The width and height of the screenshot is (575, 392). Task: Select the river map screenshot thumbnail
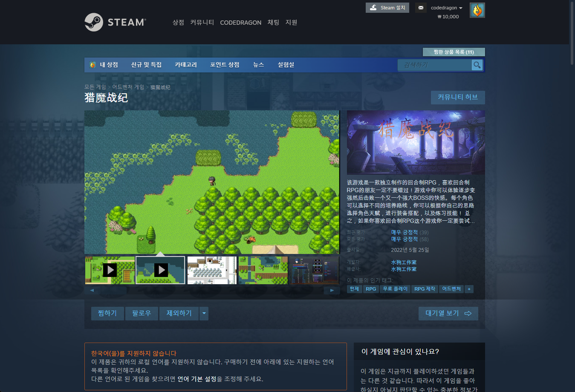pyautogui.click(x=263, y=270)
